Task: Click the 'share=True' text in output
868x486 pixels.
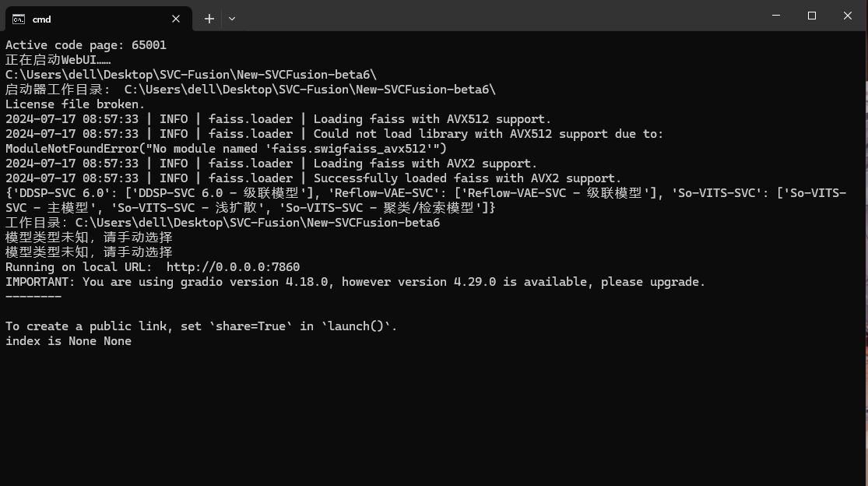Action: (x=251, y=326)
